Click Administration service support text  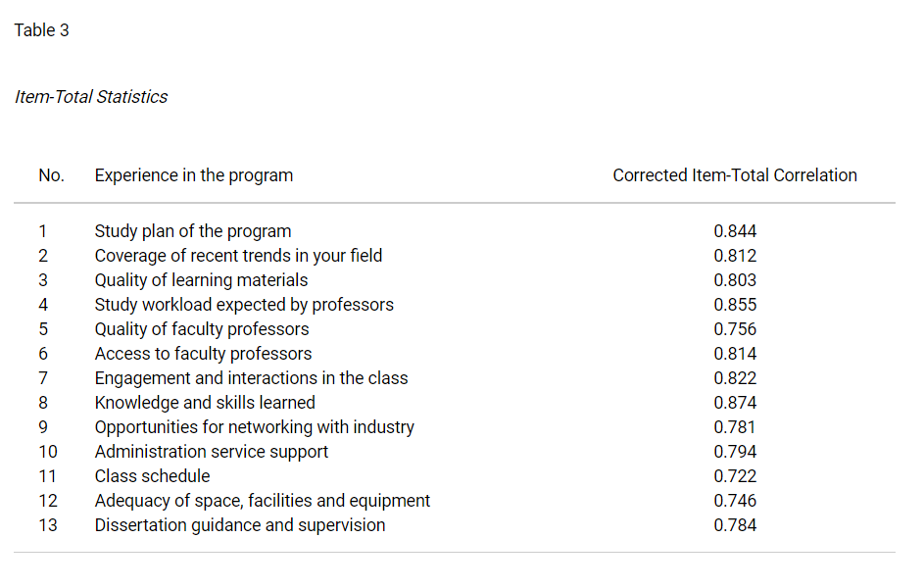(212, 452)
